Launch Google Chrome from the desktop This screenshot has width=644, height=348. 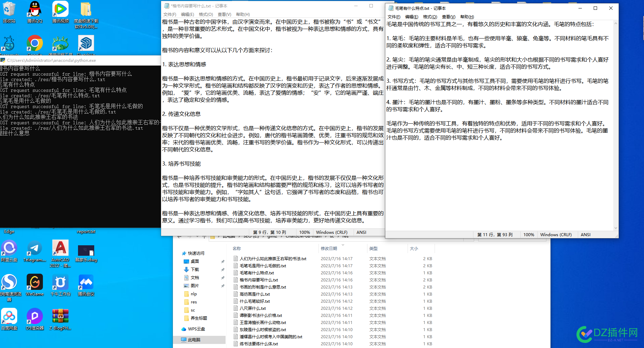coord(35,45)
